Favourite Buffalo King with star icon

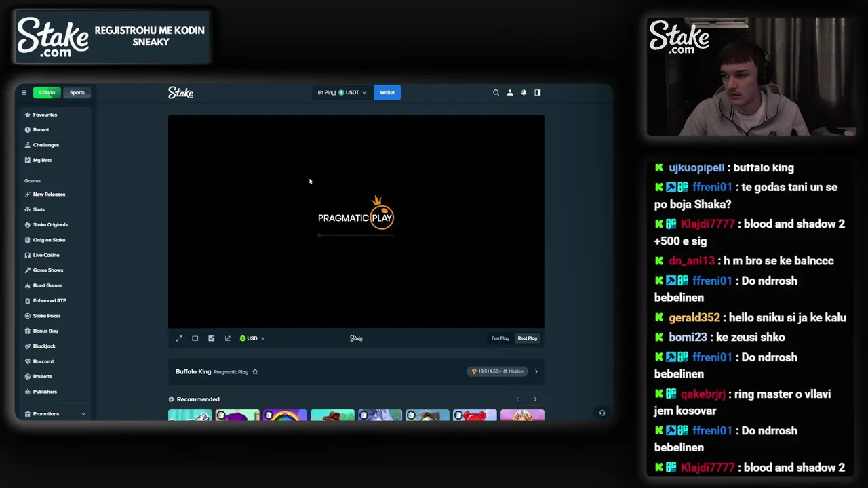[255, 371]
